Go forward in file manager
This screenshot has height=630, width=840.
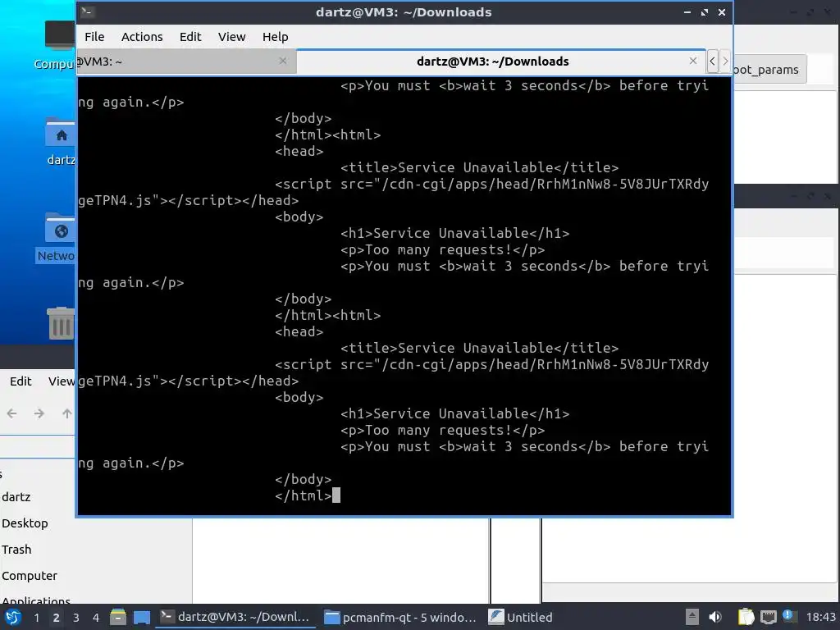tap(39, 413)
